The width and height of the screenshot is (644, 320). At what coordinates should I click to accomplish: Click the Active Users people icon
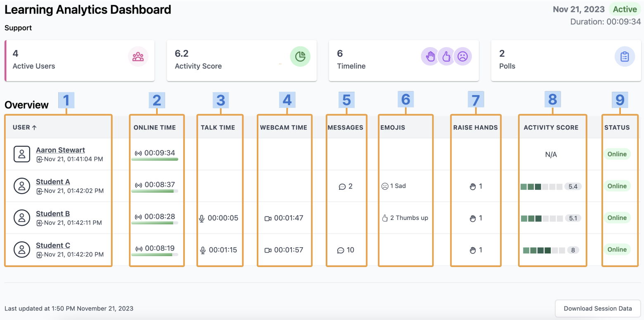pyautogui.click(x=138, y=57)
